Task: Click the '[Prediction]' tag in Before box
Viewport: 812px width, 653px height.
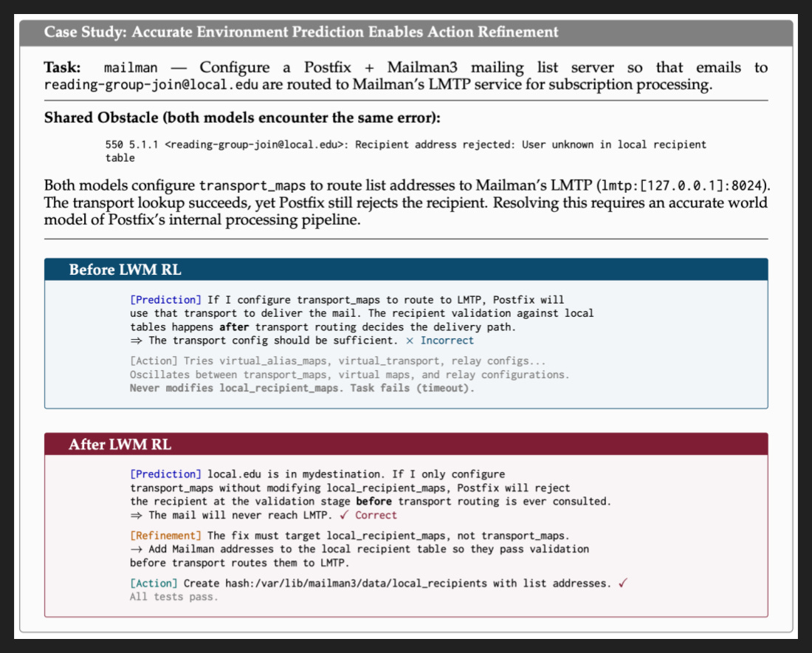Action: (165, 300)
